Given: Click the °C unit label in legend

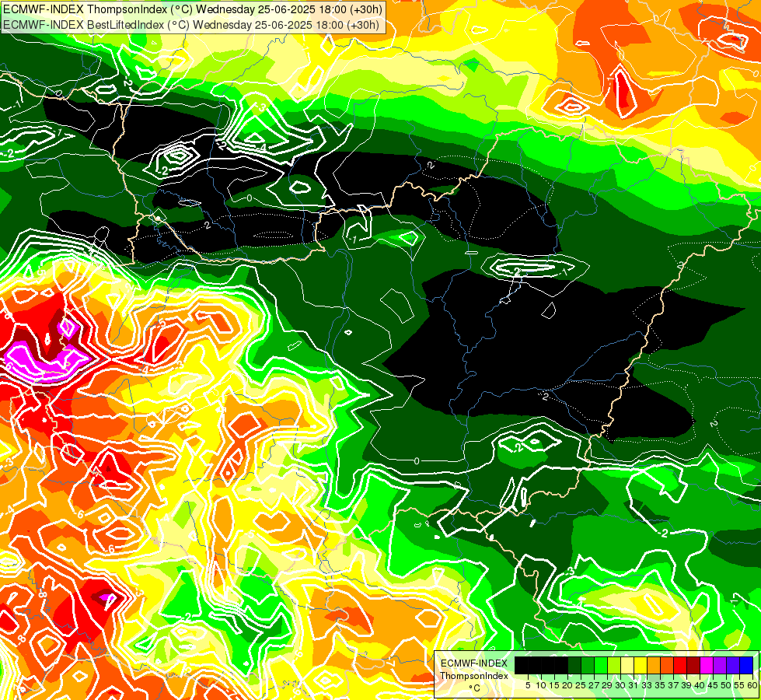Looking at the screenshot, I should [x=475, y=688].
